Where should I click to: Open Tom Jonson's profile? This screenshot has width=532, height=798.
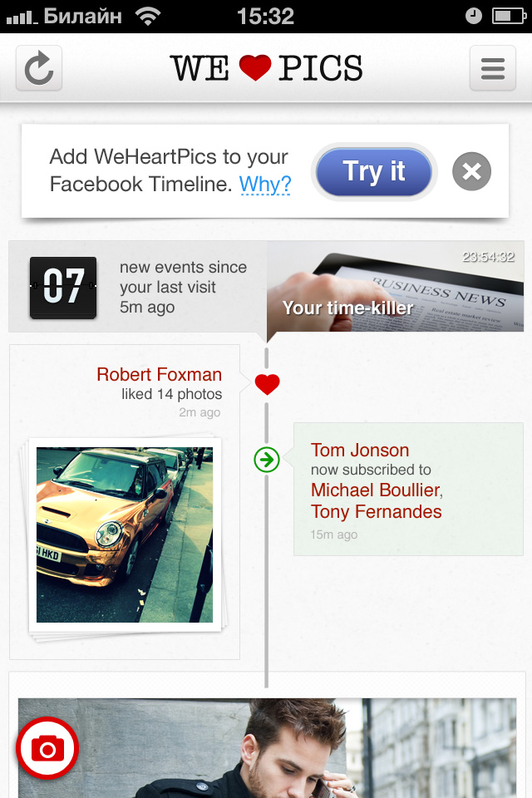360,451
